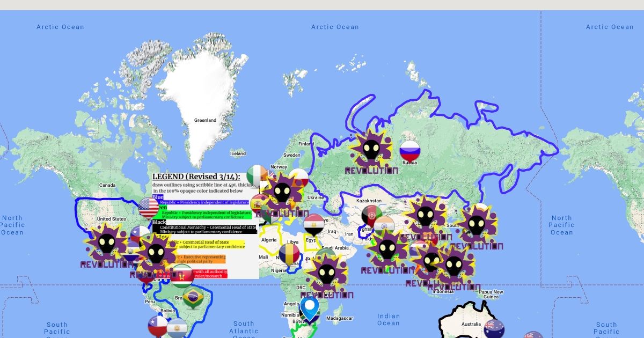Select the Revolution marker in East Africa
The image size is (644, 338).
[x=326, y=274]
